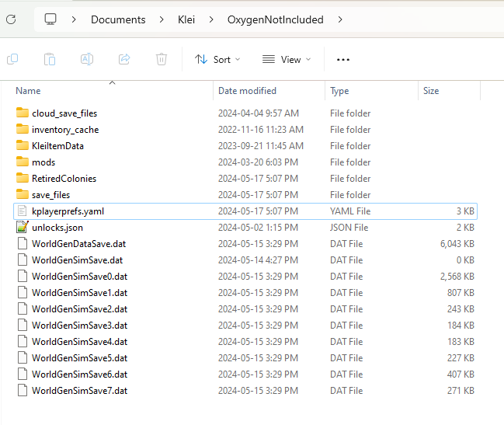This screenshot has width=504, height=425.
Task: Expand chevron after OxygenNotIncluded breadcrumb
Action: tap(340, 19)
